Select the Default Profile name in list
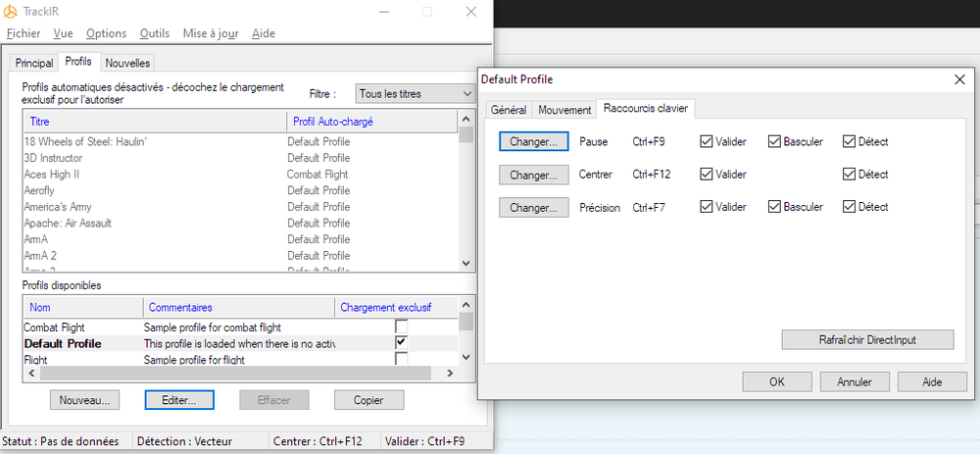 pos(63,343)
